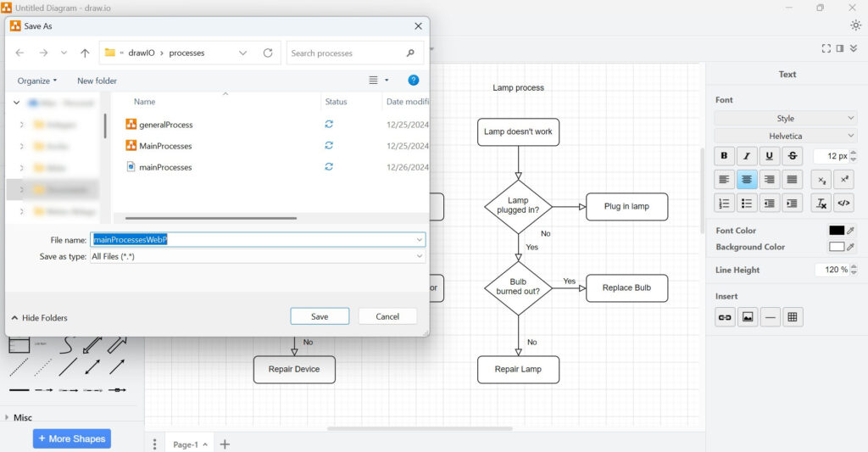868x452 pixels.
Task: Collapse folders with Hide Folders
Action: pyautogui.click(x=40, y=318)
